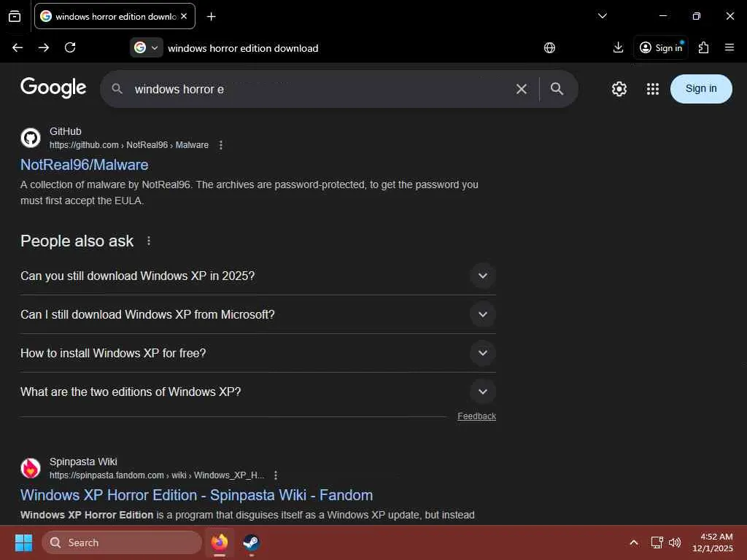
Task: Expand What are the two editions of Windows XP
Action: click(258, 392)
